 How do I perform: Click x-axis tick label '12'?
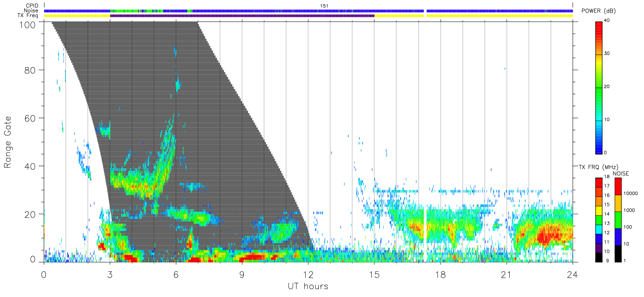[x=308, y=274]
